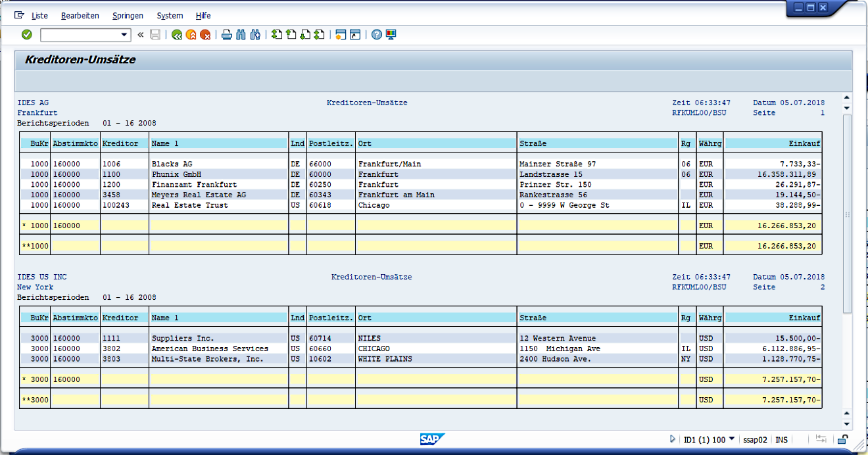Viewport: 868px width, 455px height.
Task: Click city WHITE PLAINS
Action: point(385,359)
